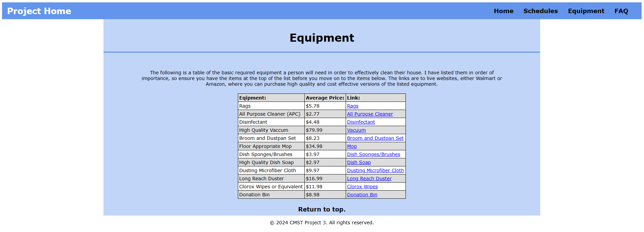Viewport: 644px width, 232px height.
Task: Visit the Long Reach Duster link
Action: point(369,179)
